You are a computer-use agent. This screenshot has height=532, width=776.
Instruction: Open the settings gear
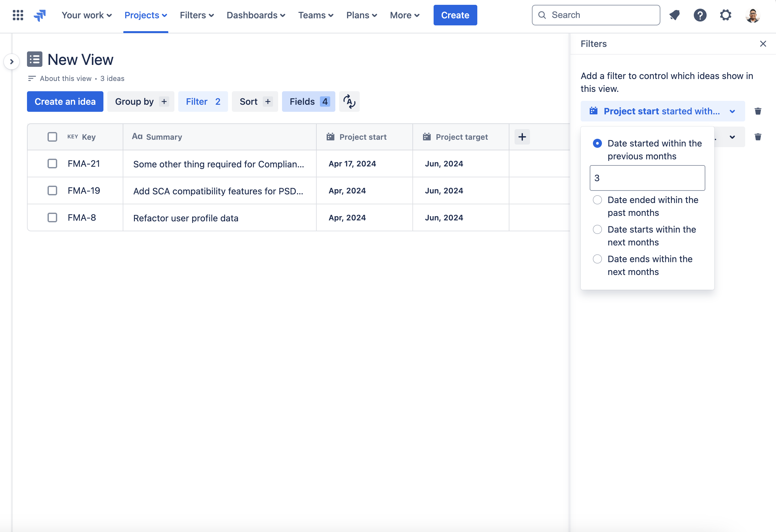tap(725, 15)
